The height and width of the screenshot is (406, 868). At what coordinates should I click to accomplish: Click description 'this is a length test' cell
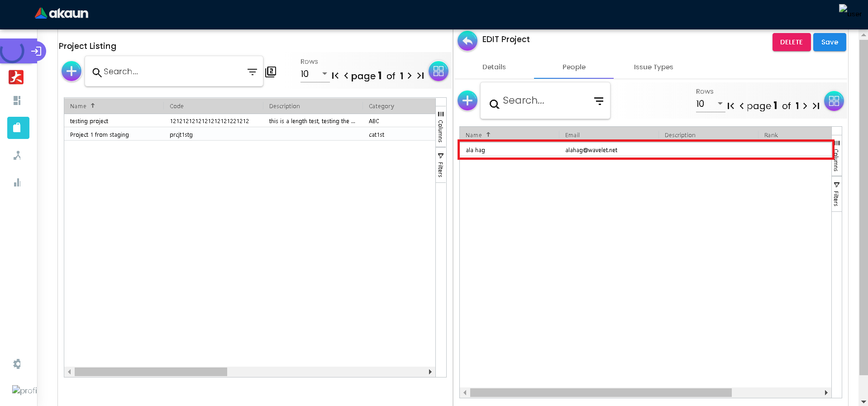(312, 121)
